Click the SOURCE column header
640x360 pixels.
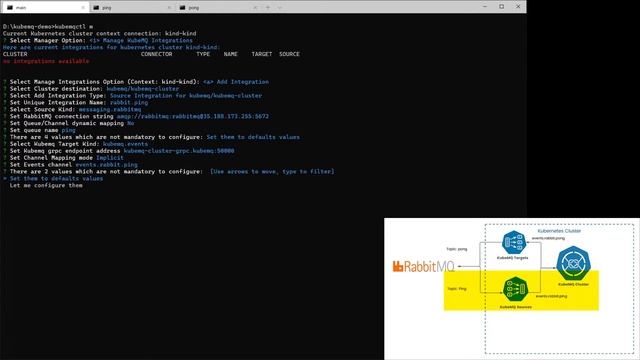pos(289,54)
